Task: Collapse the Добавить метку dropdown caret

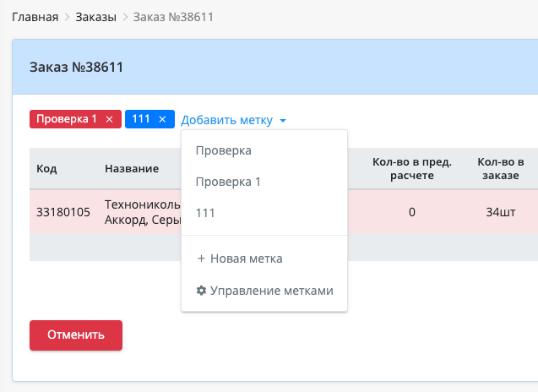Action: point(283,121)
